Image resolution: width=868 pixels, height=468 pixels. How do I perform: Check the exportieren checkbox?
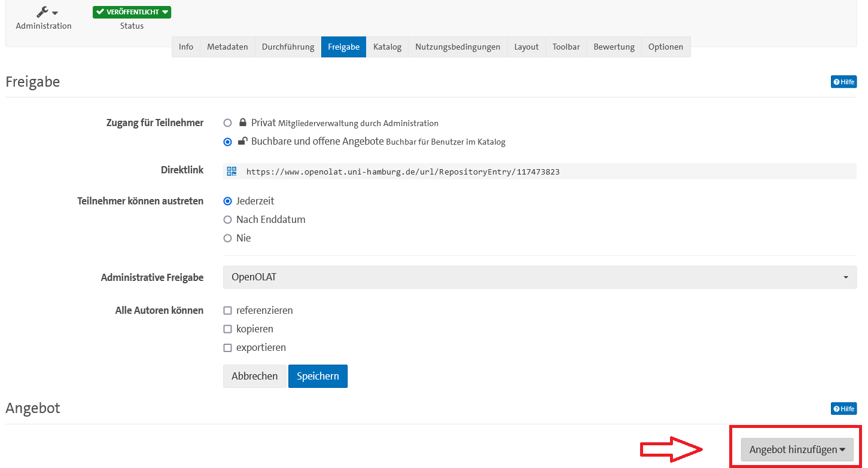tap(227, 347)
